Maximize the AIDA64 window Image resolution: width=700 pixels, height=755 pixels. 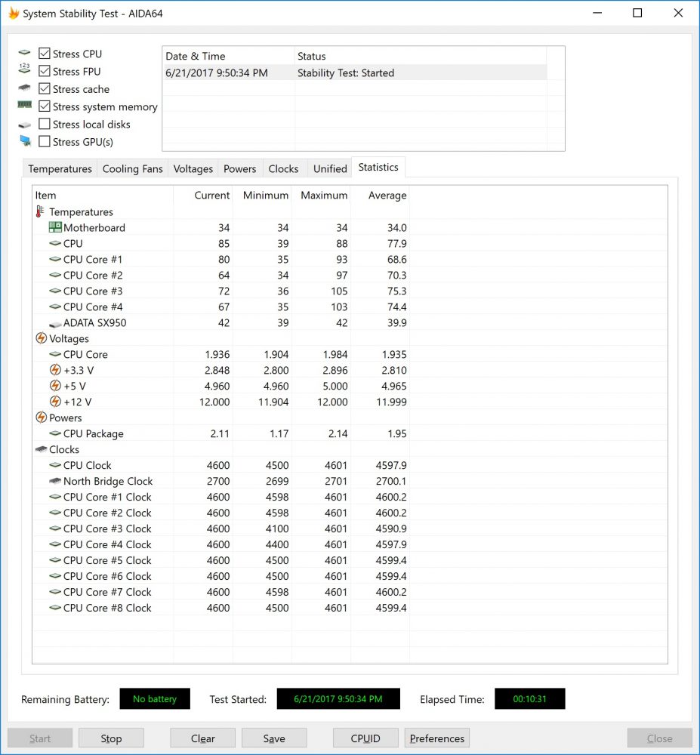(637, 13)
